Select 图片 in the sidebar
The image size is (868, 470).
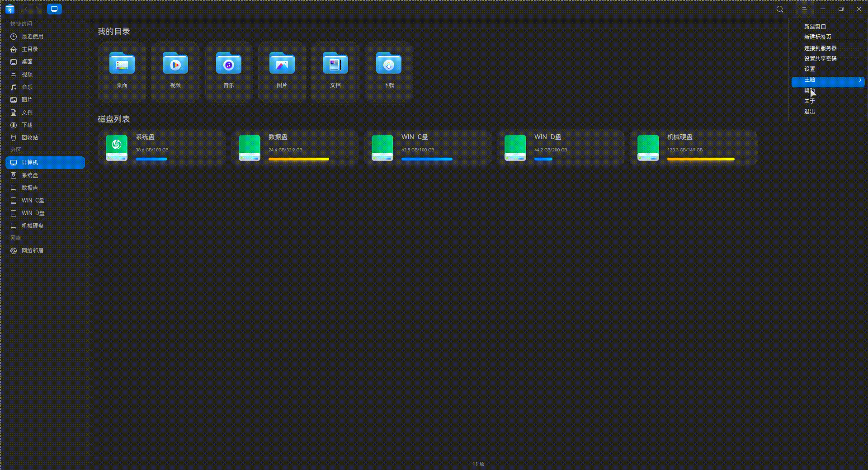tap(45, 100)
